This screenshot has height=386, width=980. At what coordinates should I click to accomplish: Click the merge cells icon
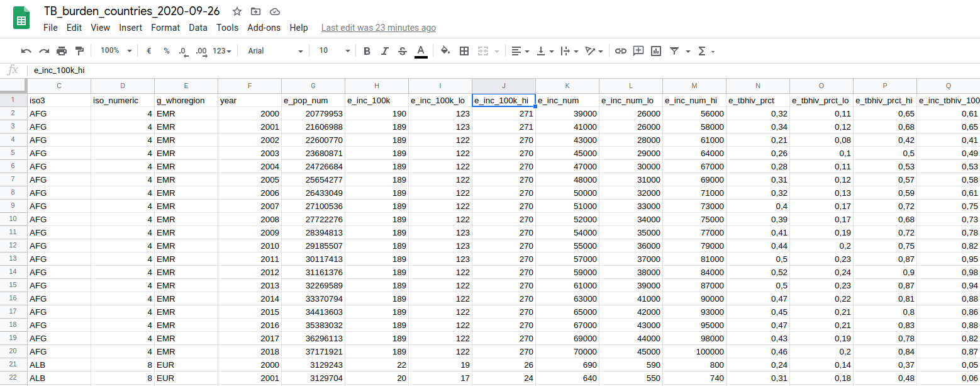(x=483, y=51)
